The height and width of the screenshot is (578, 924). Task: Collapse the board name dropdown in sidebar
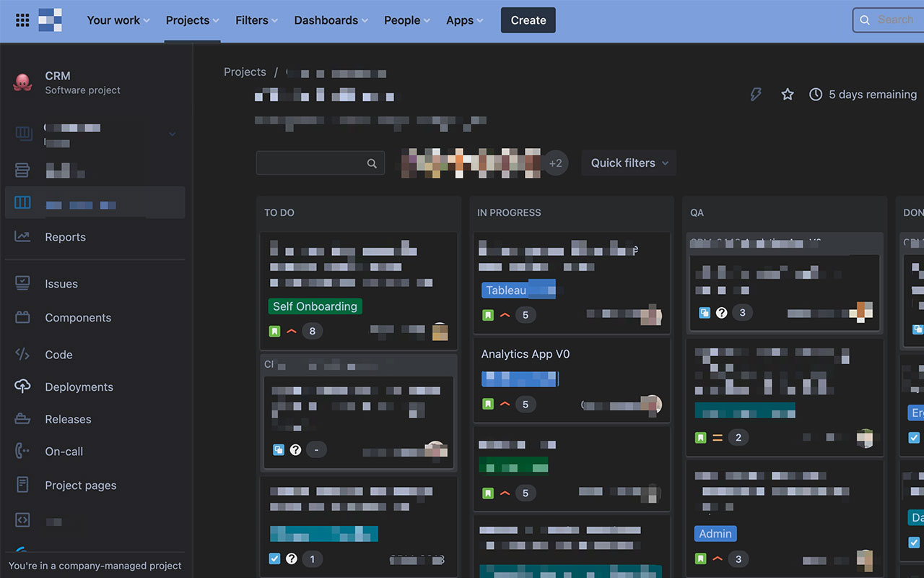click(x=172, y=134)
